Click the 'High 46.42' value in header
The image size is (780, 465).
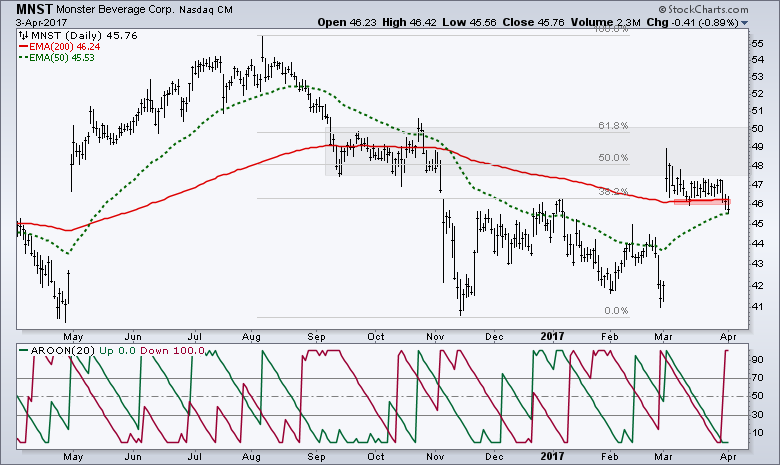[407, 22]
